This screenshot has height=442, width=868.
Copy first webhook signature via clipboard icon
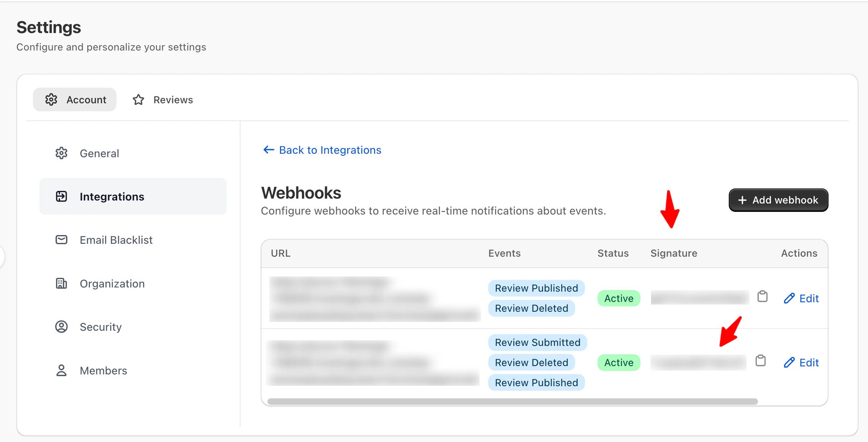(x=762, y=297)
